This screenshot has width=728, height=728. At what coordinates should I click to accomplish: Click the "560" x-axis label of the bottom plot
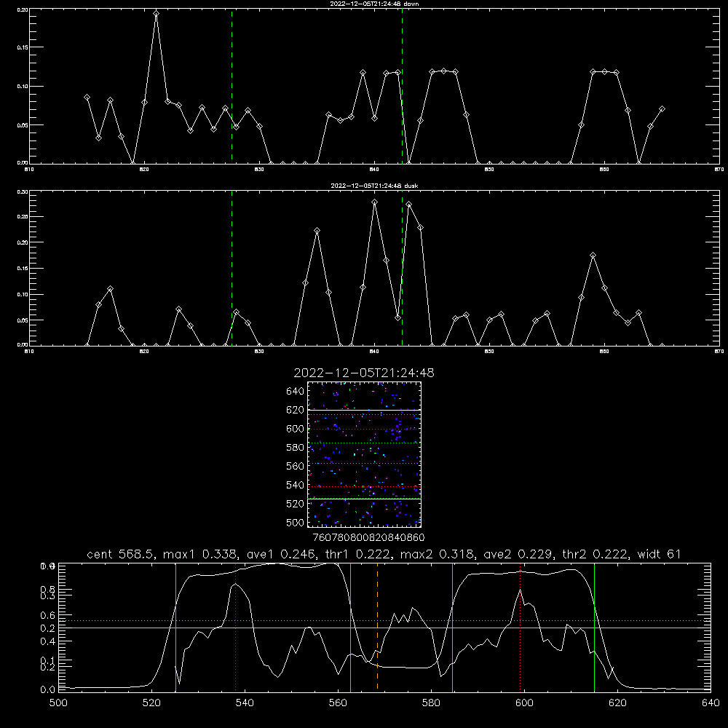pyautogui.click(x=338, y=703)
